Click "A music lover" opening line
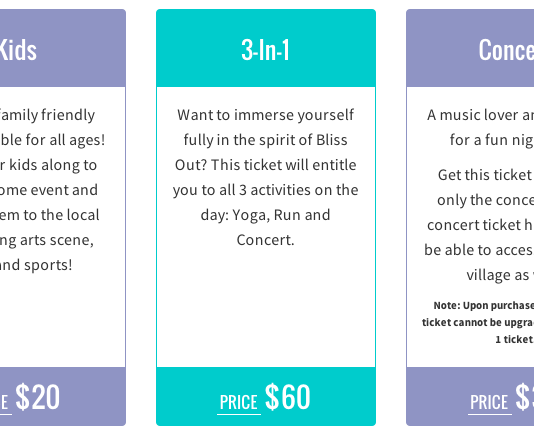 tap(480, 115)
